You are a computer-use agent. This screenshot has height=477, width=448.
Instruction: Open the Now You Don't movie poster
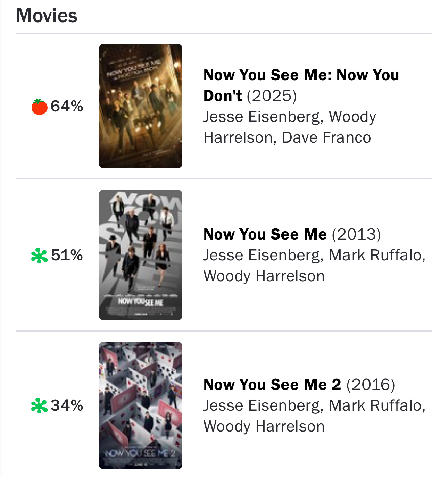140,106
